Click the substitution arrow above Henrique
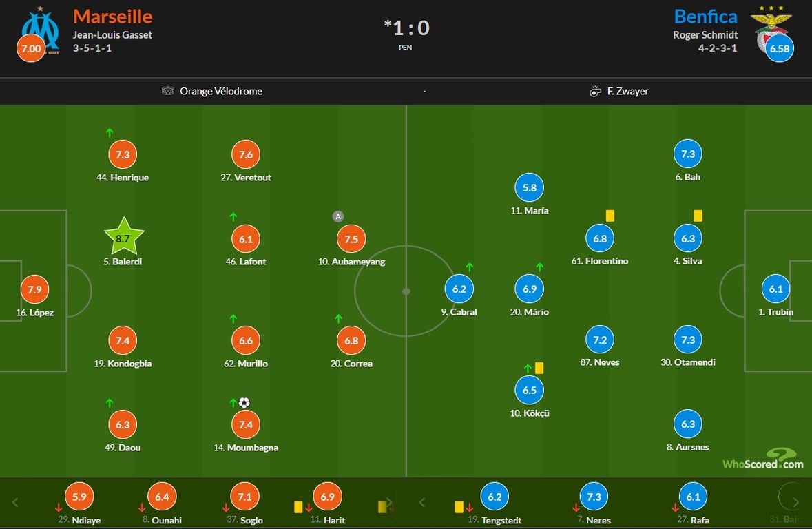 point(109,132)
